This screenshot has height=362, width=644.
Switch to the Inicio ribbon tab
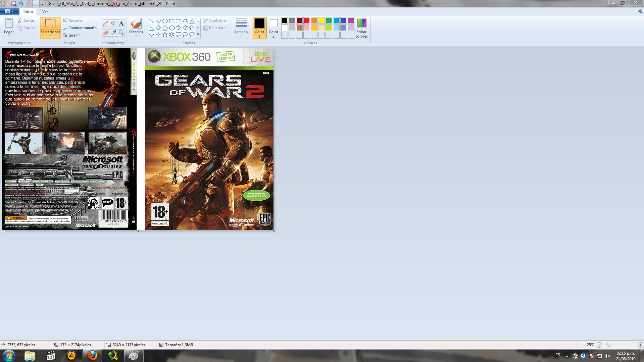click(x=28, y=12)
